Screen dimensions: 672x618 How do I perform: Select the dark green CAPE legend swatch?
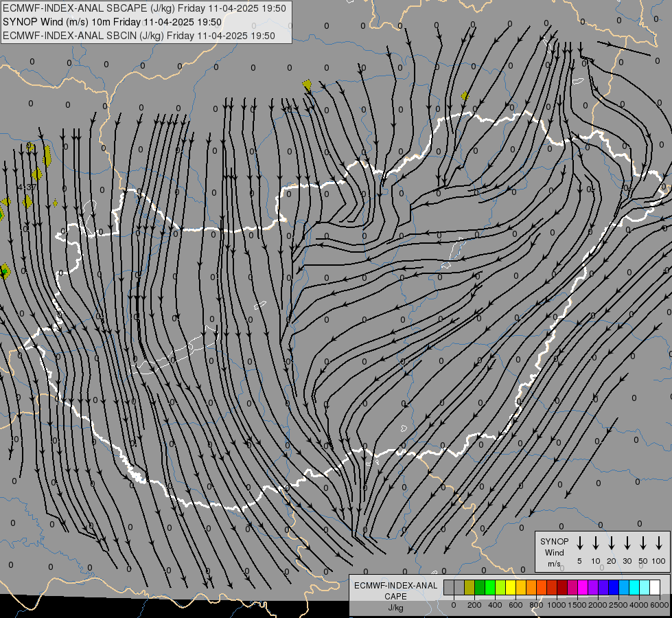[x=480, y=587]
